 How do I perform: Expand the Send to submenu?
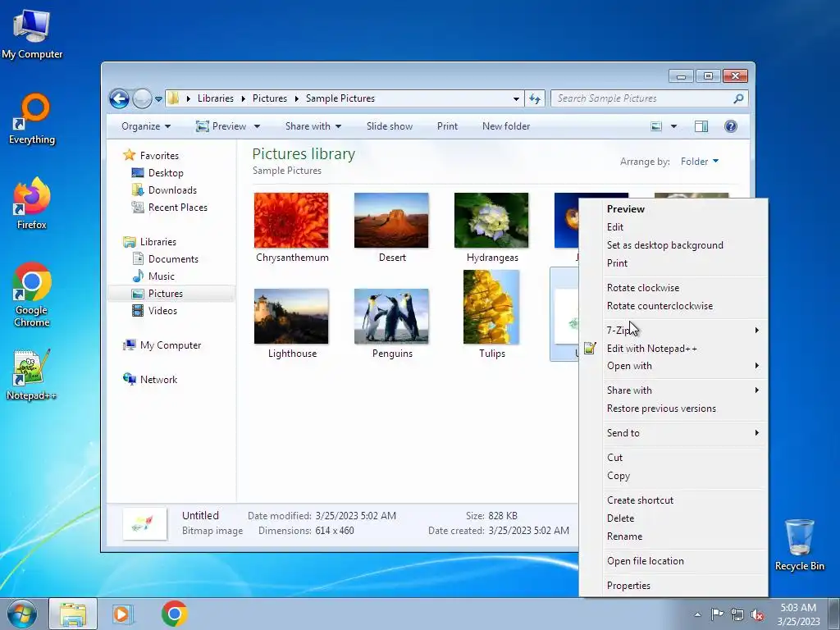pyautogui.click(x=683, y=433)
